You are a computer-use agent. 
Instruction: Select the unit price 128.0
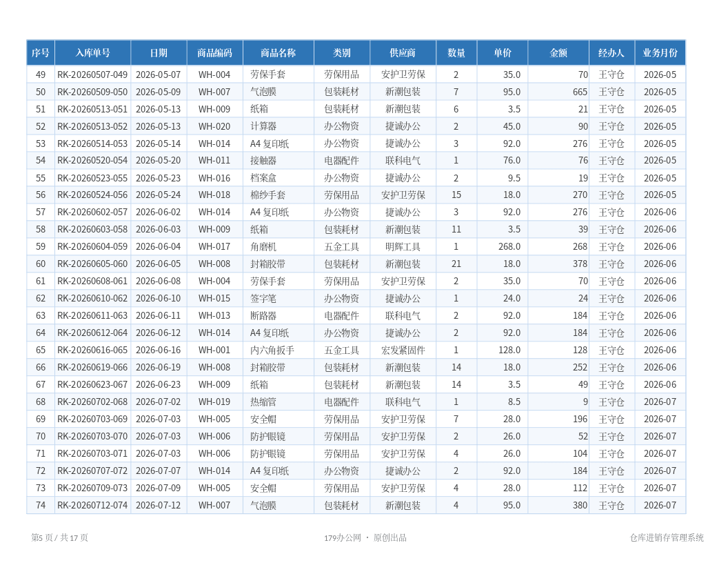(x=509, y=350)
